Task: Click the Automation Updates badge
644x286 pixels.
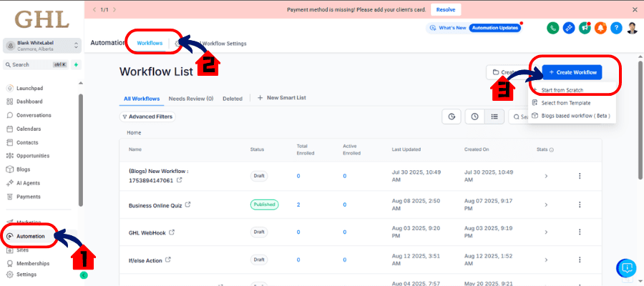Action: pyautogui.click(x=494, y=28)
